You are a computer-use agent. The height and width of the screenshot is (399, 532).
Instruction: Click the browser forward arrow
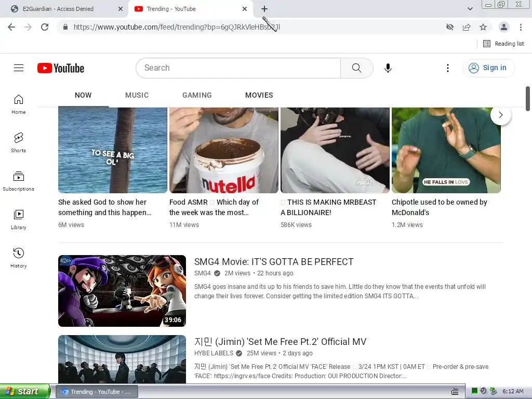click(28, 27)
